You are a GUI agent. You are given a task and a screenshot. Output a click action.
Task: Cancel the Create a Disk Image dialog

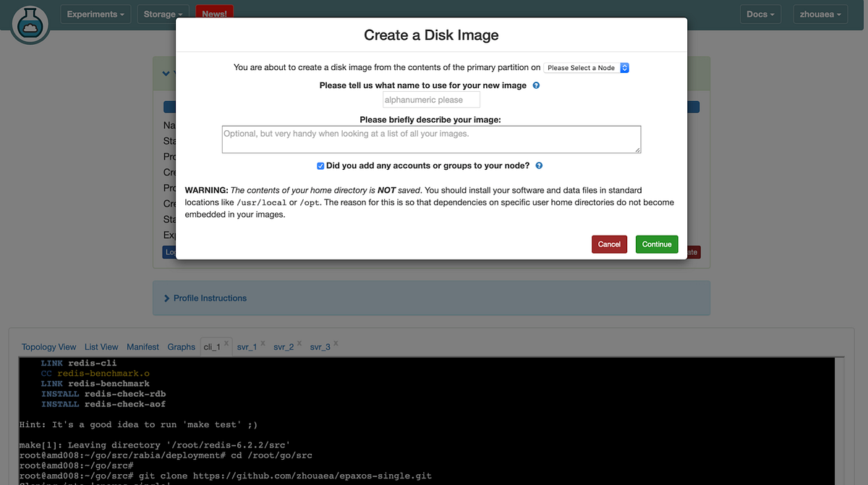[x=609, y=244]
